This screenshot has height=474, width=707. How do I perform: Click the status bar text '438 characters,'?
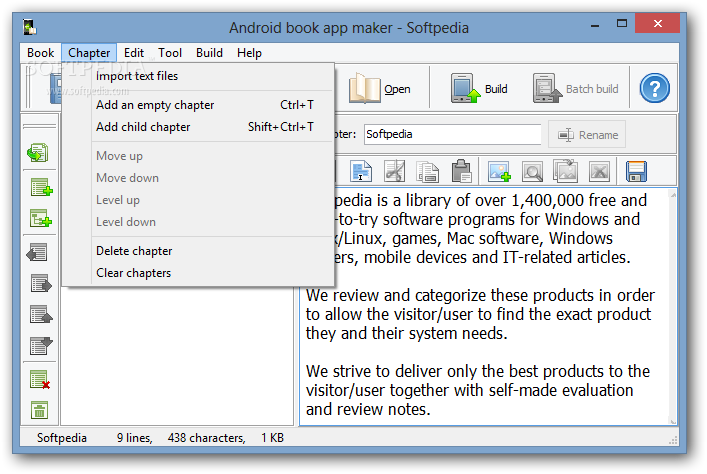click(x=207, y=438)
